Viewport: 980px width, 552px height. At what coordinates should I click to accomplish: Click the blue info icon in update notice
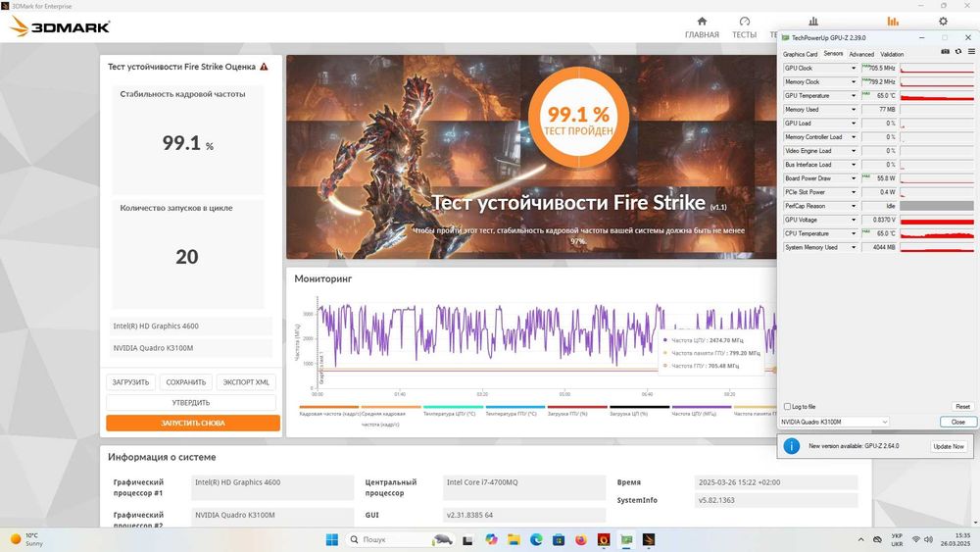[x=791, y=446]
